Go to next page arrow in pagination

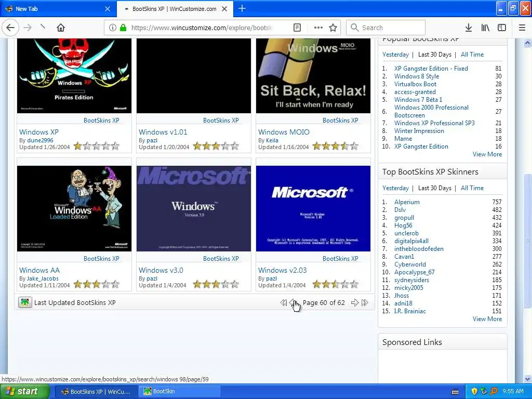tap(354, 303)
